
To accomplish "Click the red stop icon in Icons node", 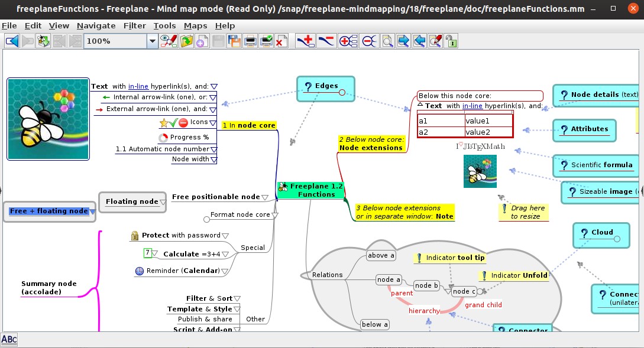I will click(x=183, y=122).
